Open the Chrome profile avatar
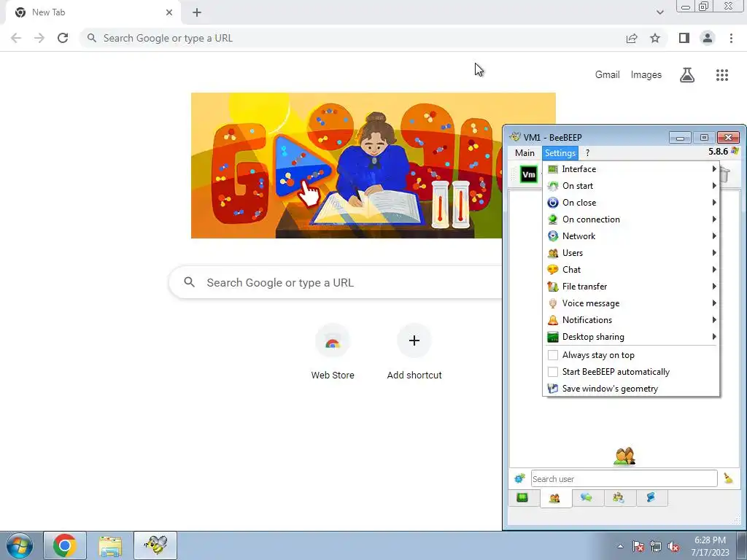Viewport: 747px width, 560px height. click(708, 38)
